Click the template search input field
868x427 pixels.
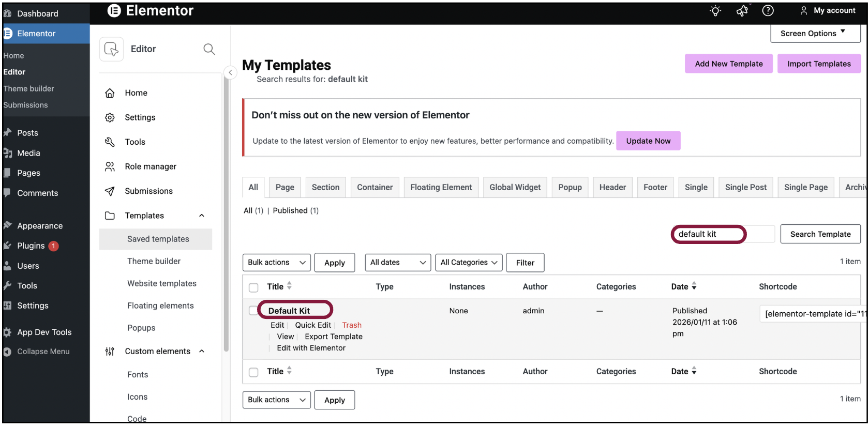[x=722, y=234]
